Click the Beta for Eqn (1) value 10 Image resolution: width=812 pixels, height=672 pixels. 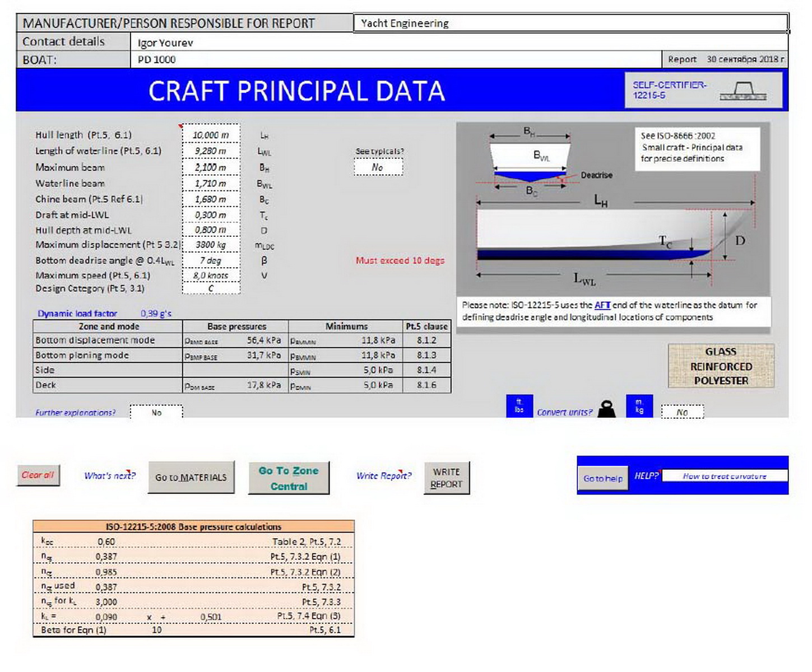[156, 630]
